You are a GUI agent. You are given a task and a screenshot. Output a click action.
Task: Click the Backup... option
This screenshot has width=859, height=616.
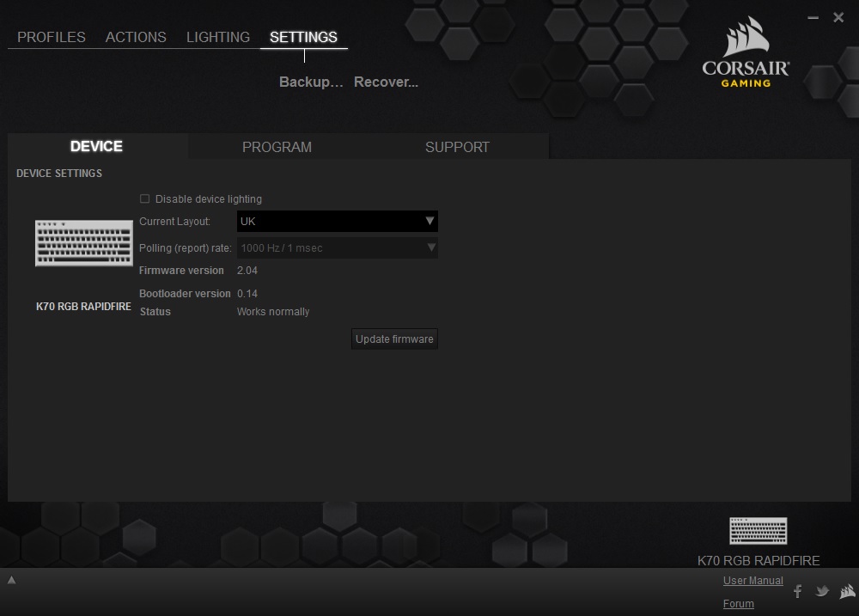[311, 82]
